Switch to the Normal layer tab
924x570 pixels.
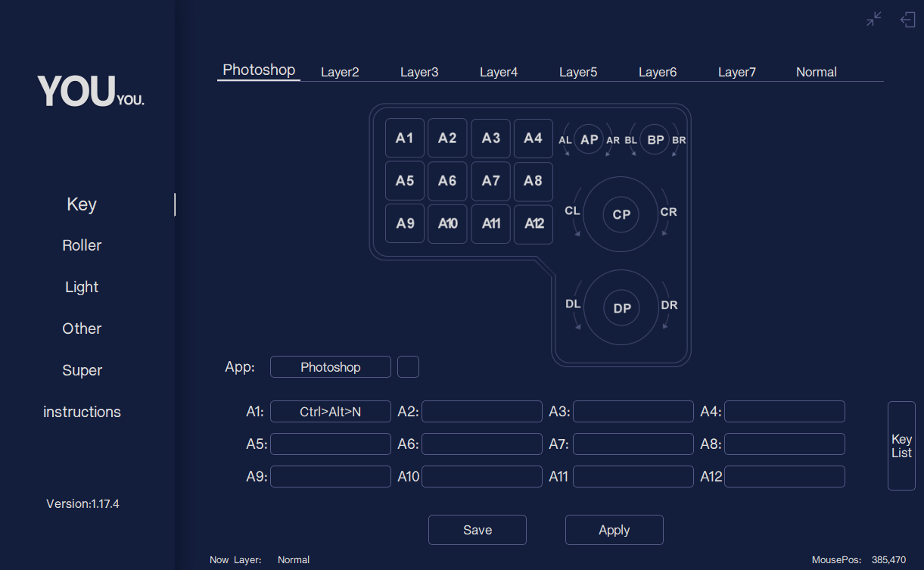click(x=817, y=72)
